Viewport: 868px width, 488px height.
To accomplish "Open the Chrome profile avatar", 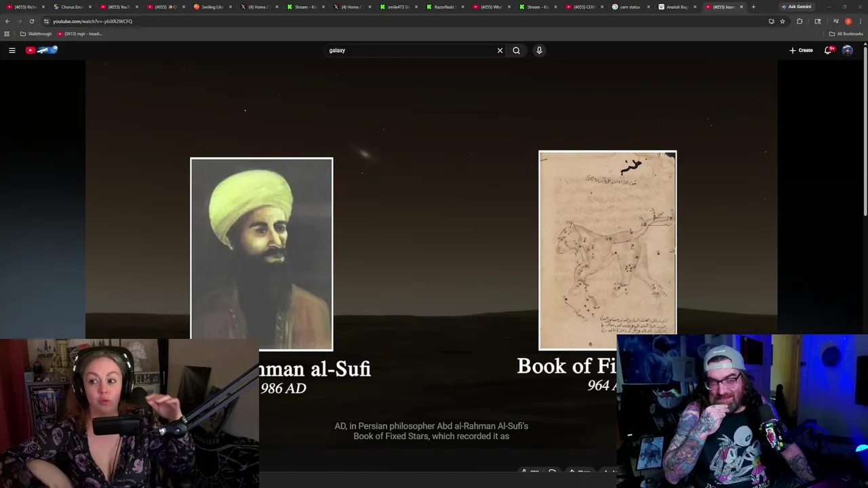I will pyautogui.click(x=848, y=21).
